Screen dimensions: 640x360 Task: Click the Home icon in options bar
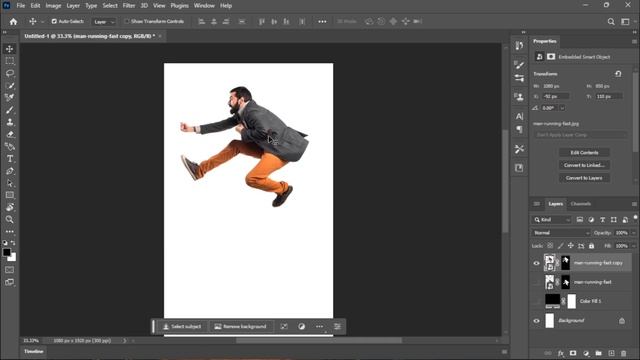tap(13, 22)
